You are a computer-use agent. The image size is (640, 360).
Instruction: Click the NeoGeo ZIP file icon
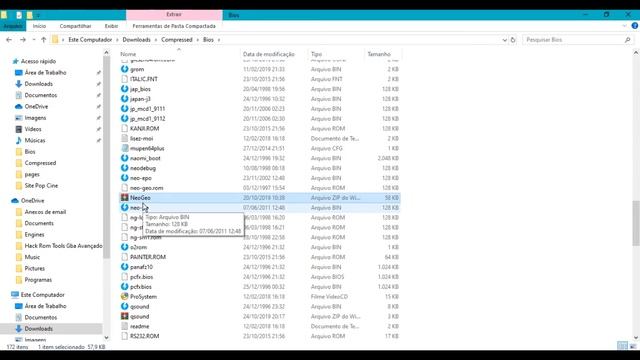(124, 198)
